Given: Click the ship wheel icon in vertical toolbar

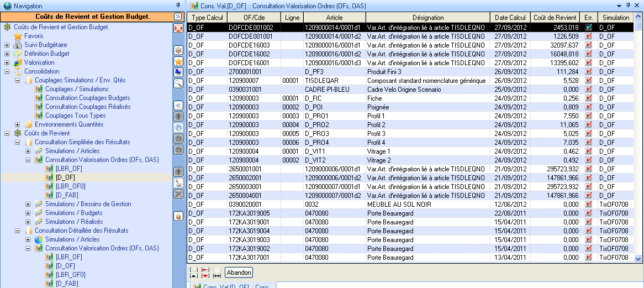Looking at the screenshot, I should 178,50.
